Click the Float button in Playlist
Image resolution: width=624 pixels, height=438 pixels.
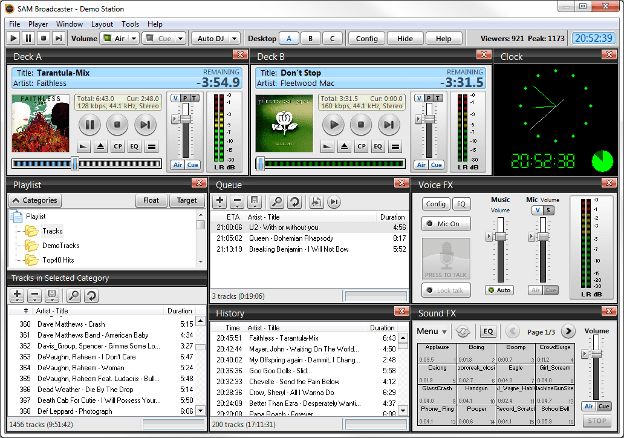pos(151,201)
